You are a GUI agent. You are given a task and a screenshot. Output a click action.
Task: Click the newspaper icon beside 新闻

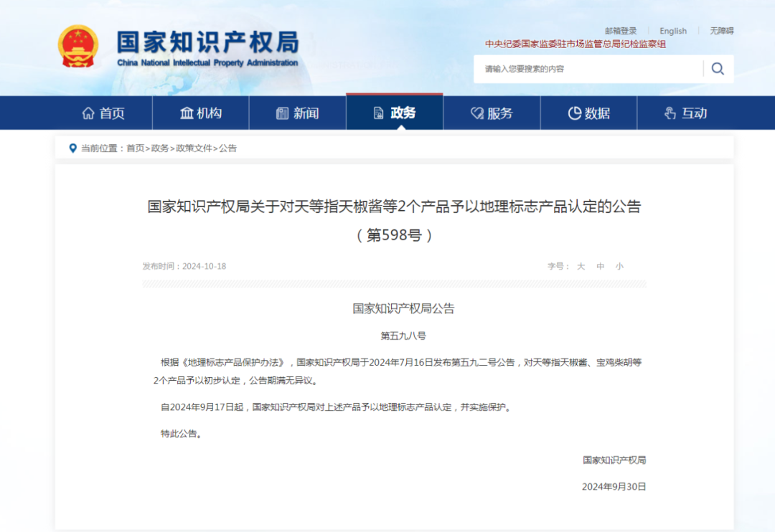(x=282, y=113)
